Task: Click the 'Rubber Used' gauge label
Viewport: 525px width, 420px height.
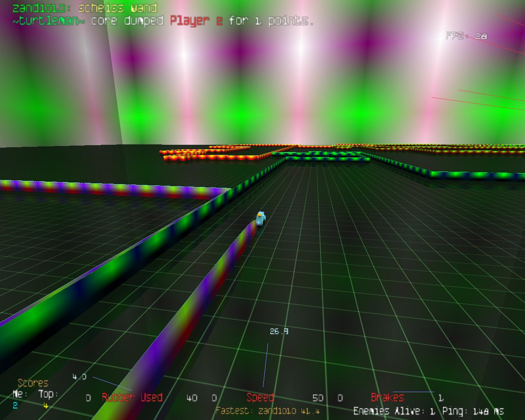Action: click(x=132, y=397)
